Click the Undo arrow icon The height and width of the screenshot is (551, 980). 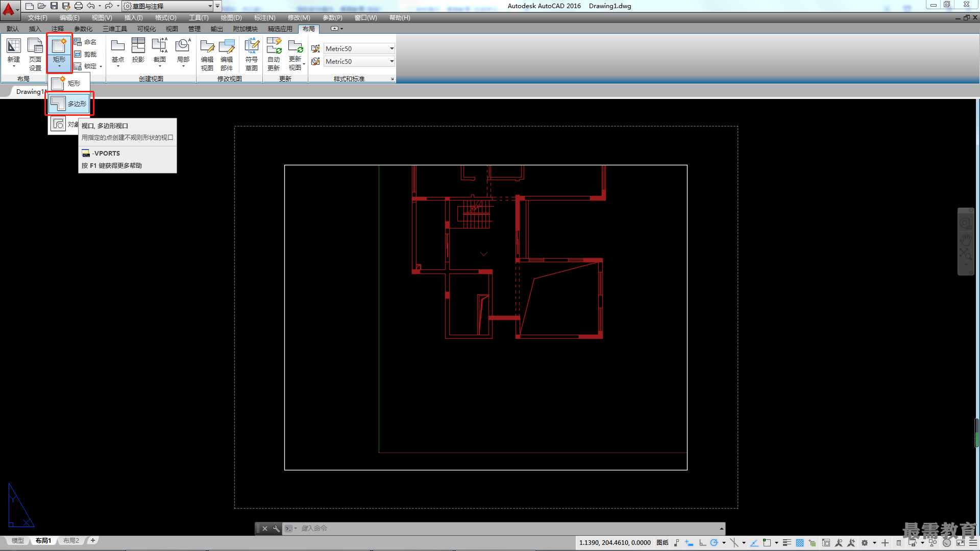coord(90,6)
